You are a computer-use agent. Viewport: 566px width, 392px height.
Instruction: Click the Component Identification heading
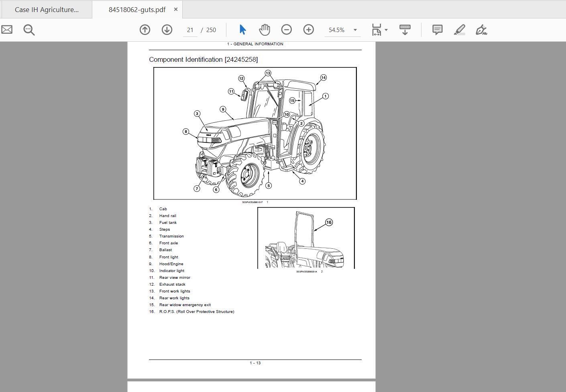coord(204,59)
